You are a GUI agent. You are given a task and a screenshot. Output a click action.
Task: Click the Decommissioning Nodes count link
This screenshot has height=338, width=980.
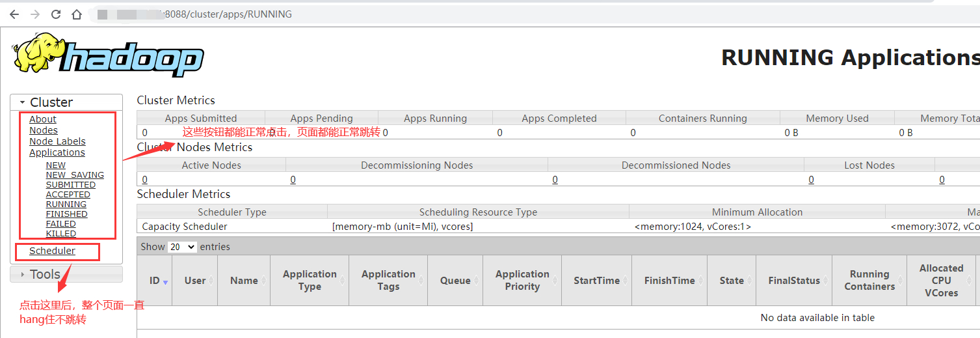293,180
